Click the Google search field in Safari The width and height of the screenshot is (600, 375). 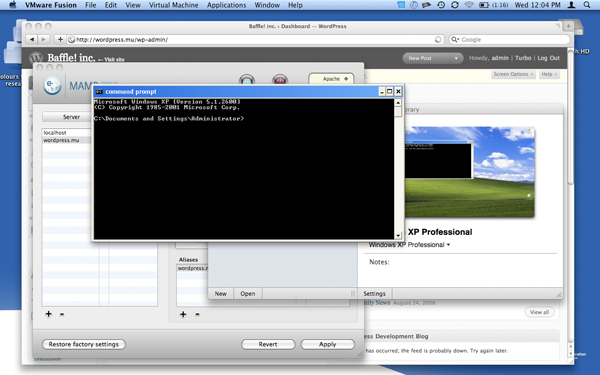coord(509,39)
